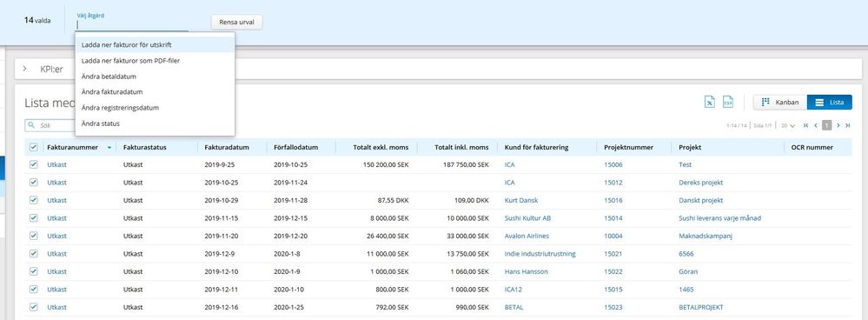Select Ändra status from action menu

point(100,123)
